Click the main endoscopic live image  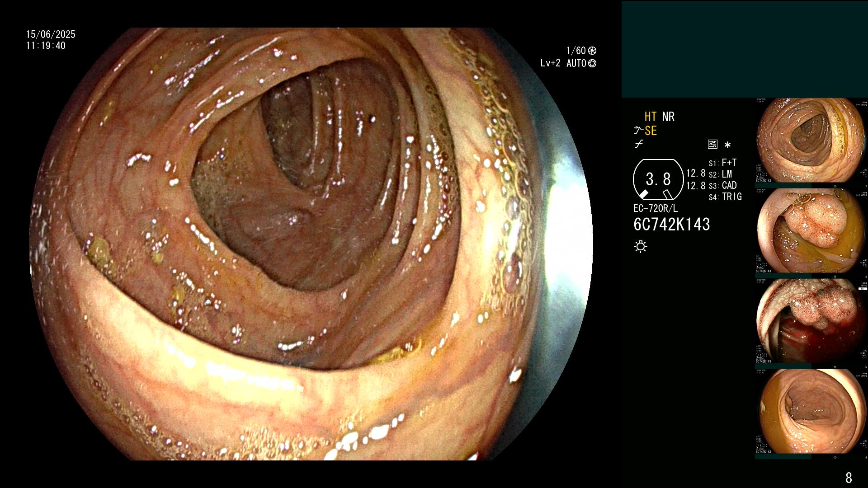tap(311, 244)
